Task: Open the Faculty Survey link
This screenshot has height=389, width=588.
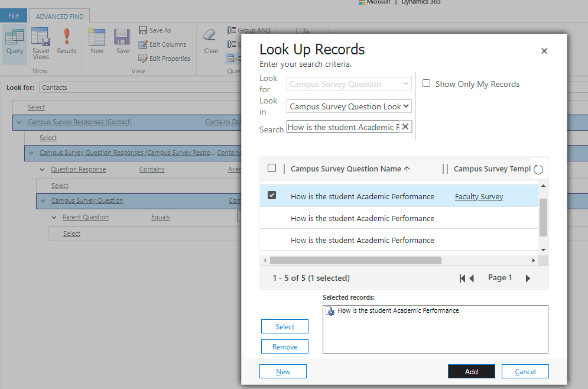Action: click(x=479, y=197)
